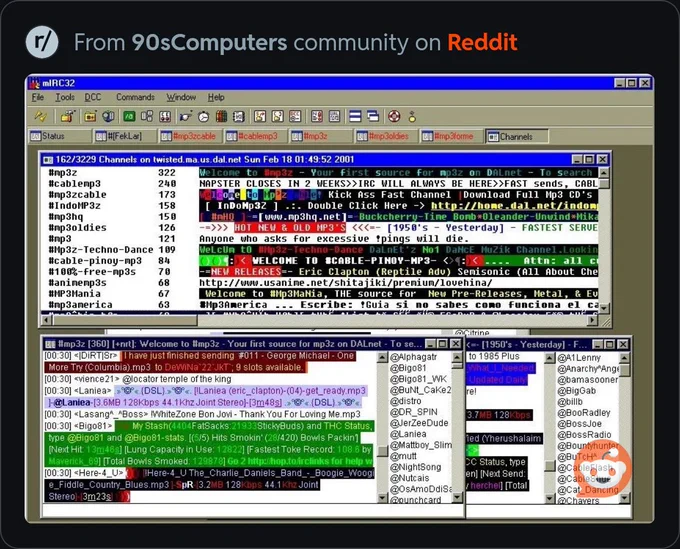The width and height of the screenshot is (680, 549).
Task: Click Channels list horizontal scroll left arrow
Action: (47, 320)
